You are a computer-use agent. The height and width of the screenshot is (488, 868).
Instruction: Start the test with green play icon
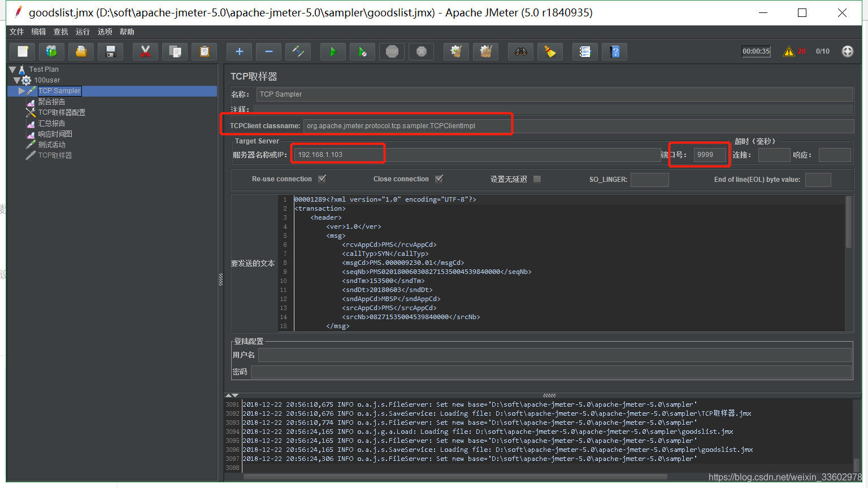pyautogui.click(x=333, y=51)
